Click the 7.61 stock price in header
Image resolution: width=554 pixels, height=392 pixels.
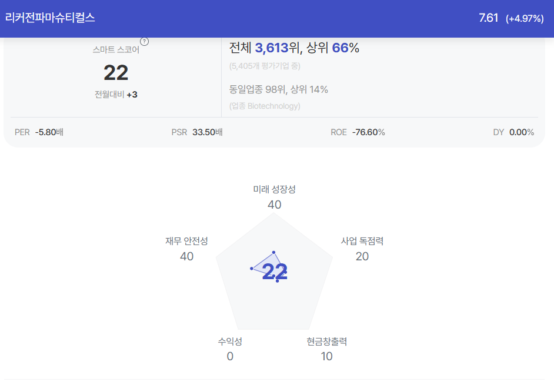click(488, 18)
